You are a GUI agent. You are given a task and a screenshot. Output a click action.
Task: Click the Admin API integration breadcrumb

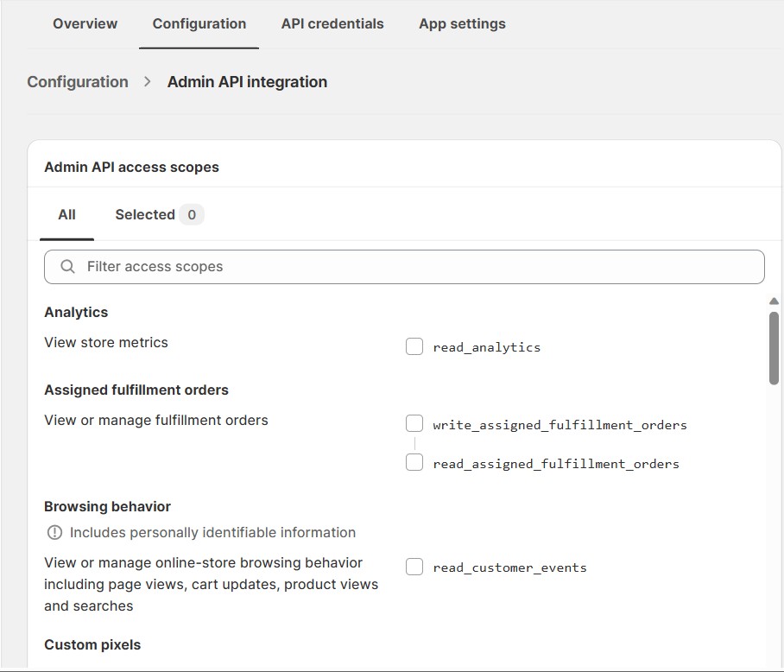(x=247, y=81)
